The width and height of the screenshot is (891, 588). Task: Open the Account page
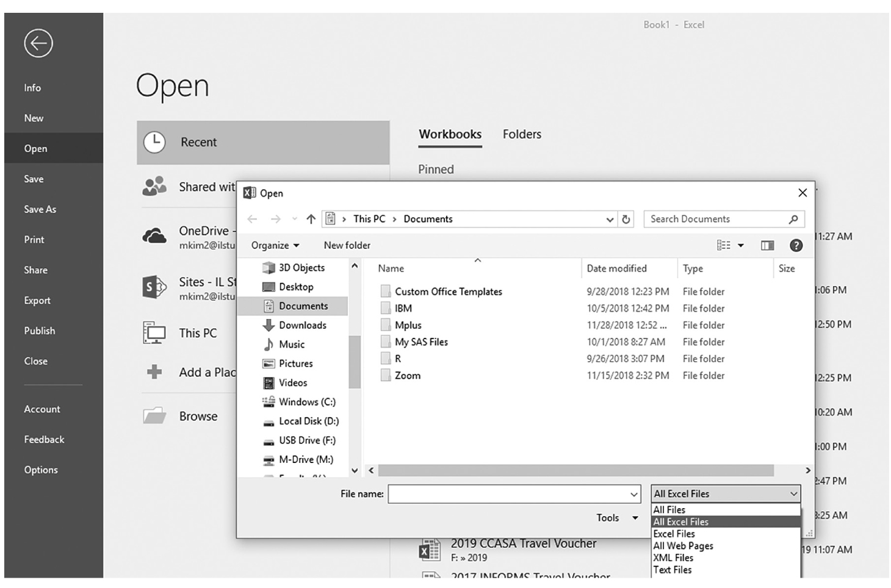(x=42, y=409)
